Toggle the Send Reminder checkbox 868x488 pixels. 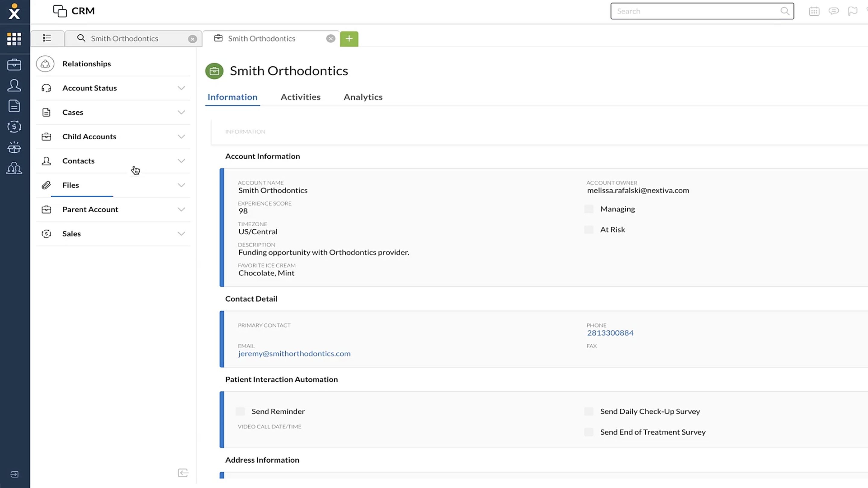point(241,411)
